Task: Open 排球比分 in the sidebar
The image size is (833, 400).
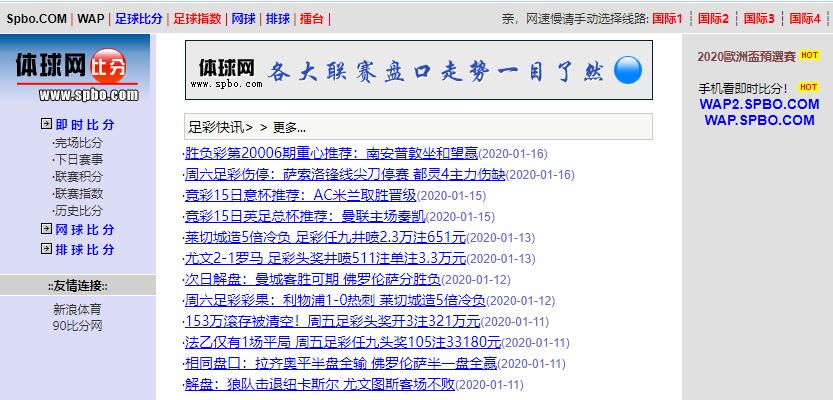Action: pos(85,249)
